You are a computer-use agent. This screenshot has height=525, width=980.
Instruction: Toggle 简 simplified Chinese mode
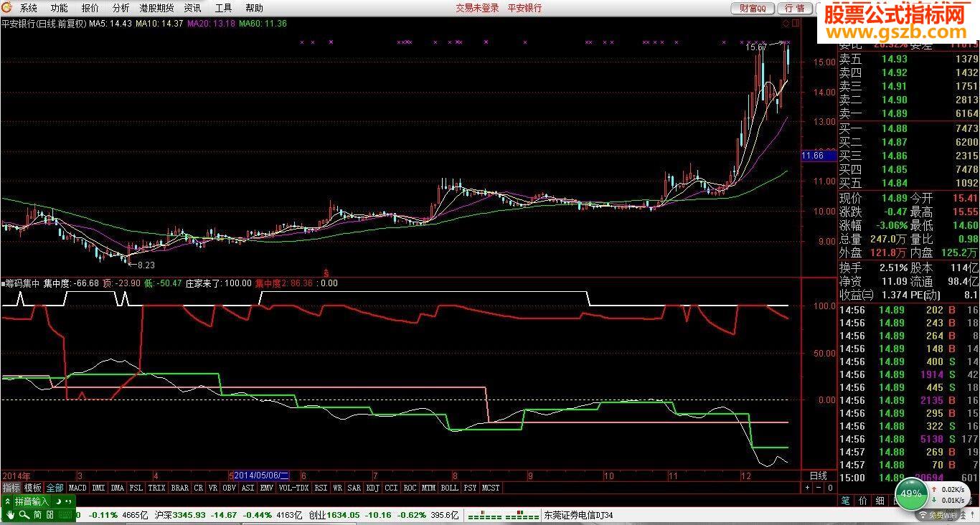coord(37,515)
